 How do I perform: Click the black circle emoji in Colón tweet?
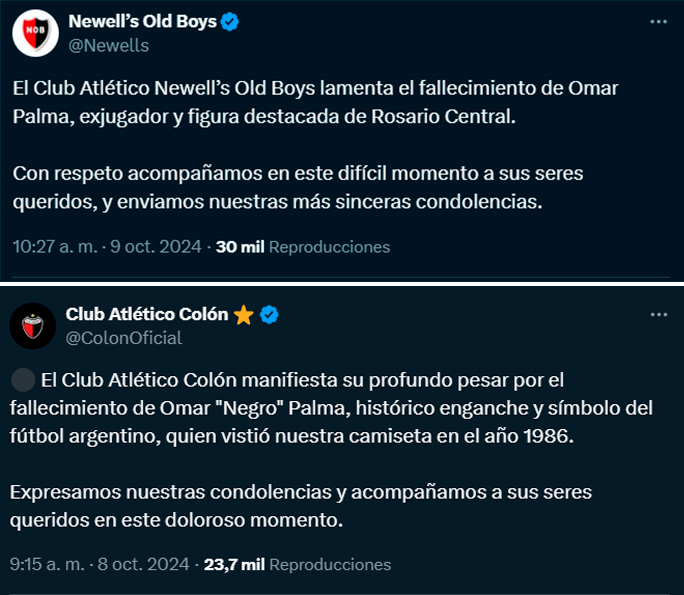pyautogui.click(x=23, y=380)
